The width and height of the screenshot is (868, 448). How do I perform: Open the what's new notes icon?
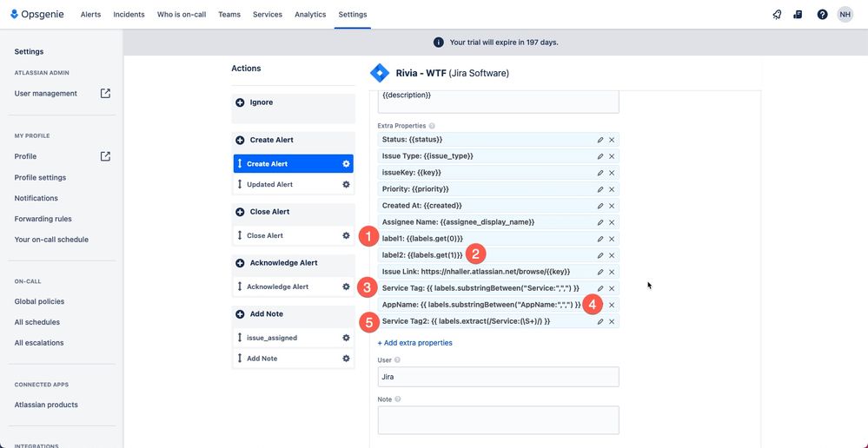tap(798, 15)
